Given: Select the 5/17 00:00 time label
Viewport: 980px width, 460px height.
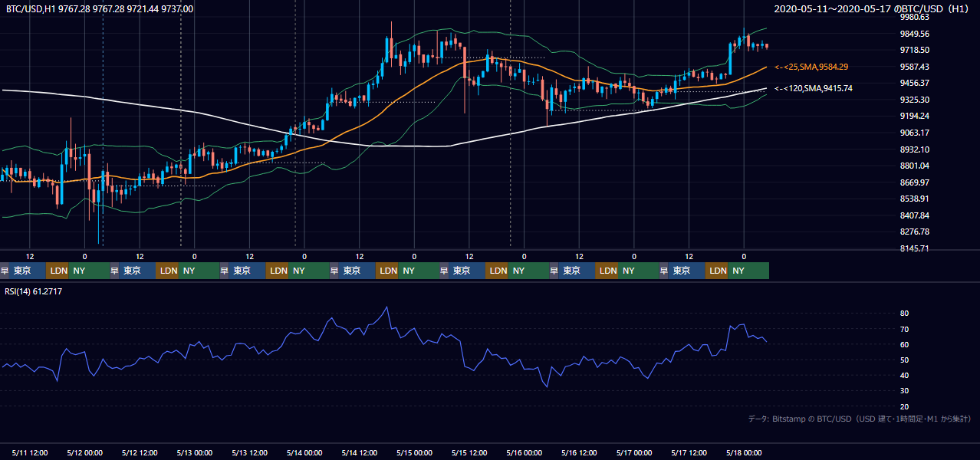Looking at the screenshot, I should [633, 452].
